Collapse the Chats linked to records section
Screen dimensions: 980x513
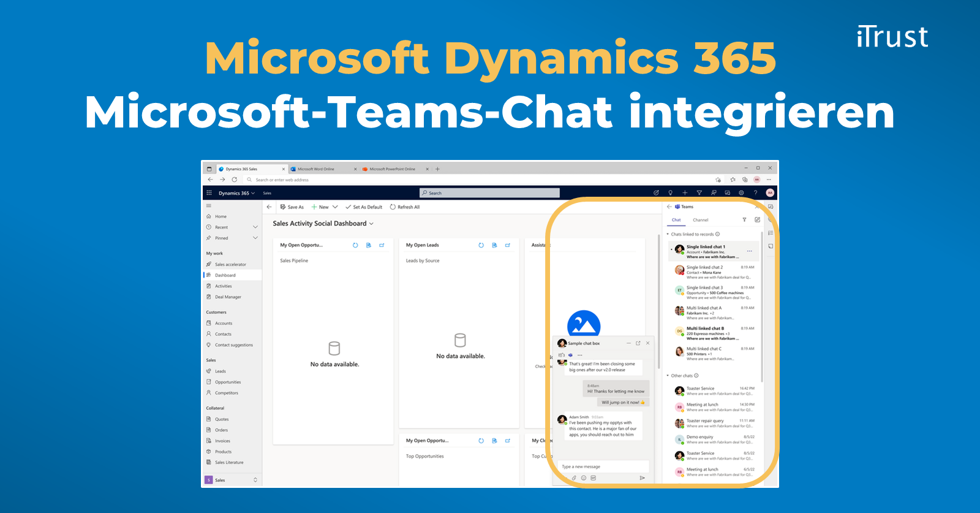point(668,234)
